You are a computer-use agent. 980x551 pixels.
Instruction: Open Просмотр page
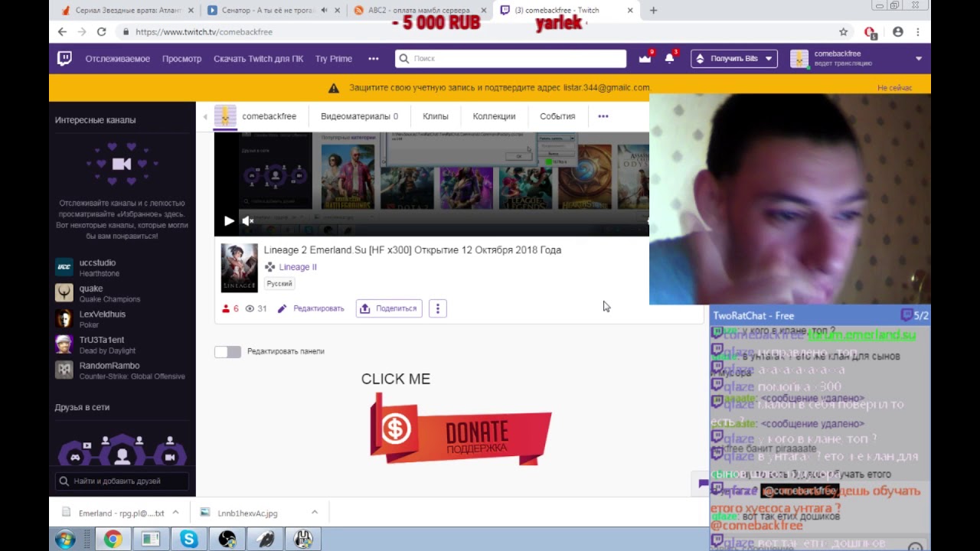[181, 58]
